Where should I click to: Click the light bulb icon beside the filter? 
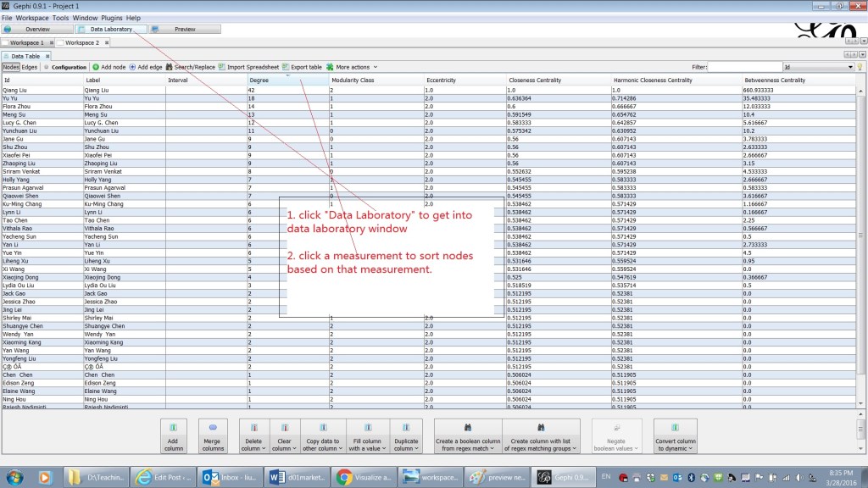coord(859,67)
